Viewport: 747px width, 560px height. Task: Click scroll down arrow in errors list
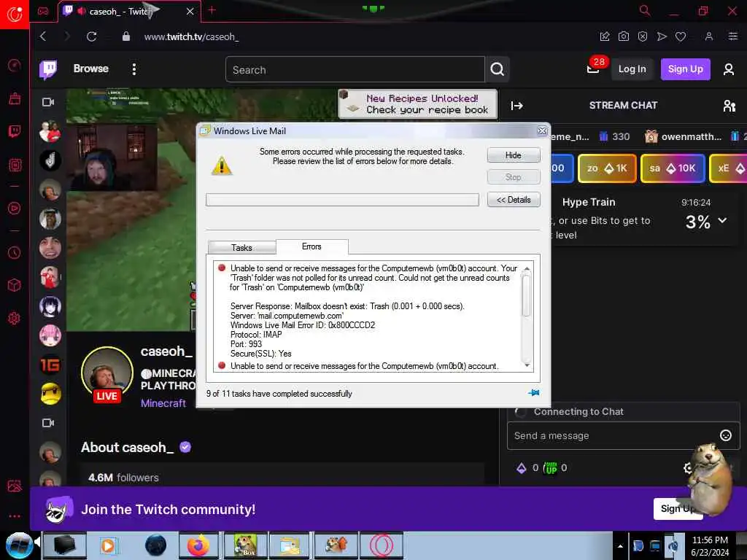[x=527, y=365]
